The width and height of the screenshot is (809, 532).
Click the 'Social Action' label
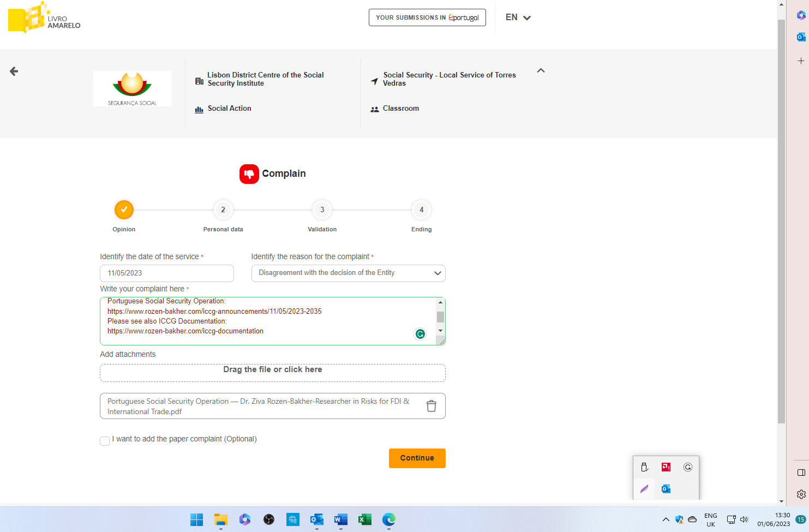click(230, 109)
